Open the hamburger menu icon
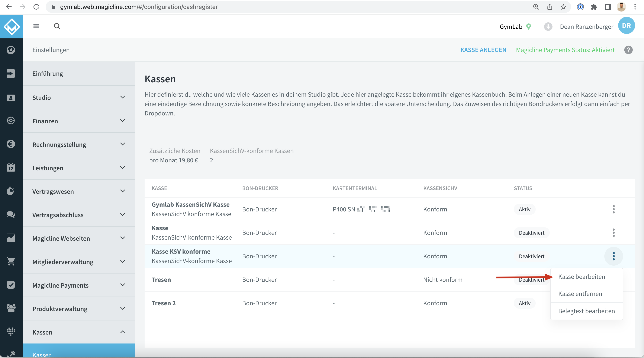The width and height of the screenshot is (644, 358). (x=36, y=26)
